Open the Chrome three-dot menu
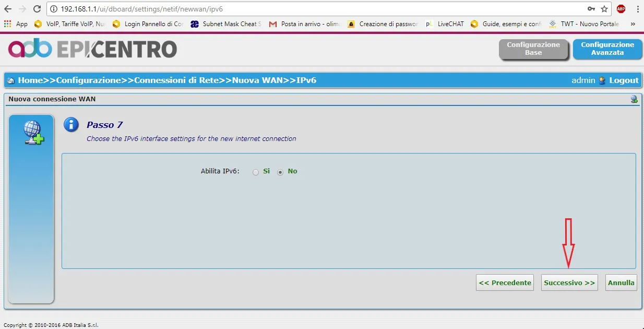644x329 pixels. (x=637, y=9)
